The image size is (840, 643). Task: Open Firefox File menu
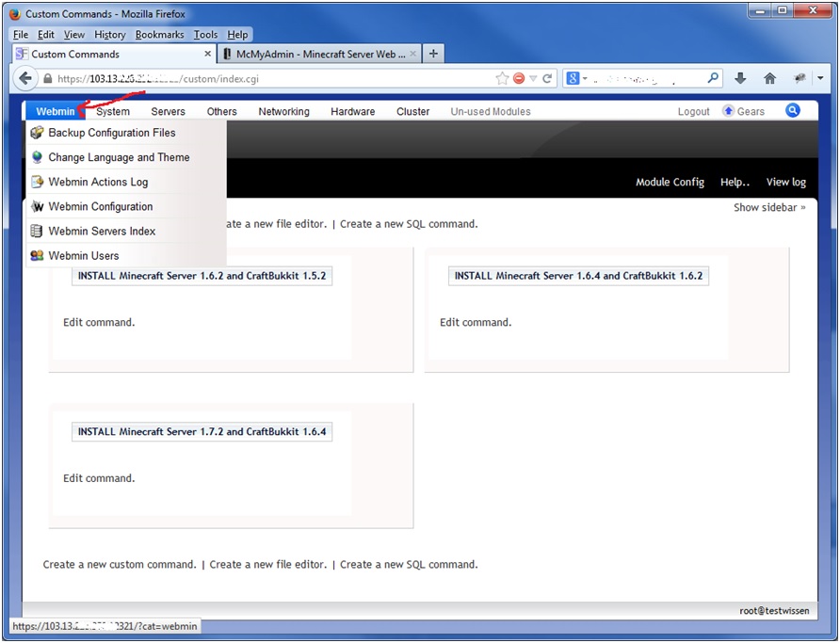coord(21,35)
